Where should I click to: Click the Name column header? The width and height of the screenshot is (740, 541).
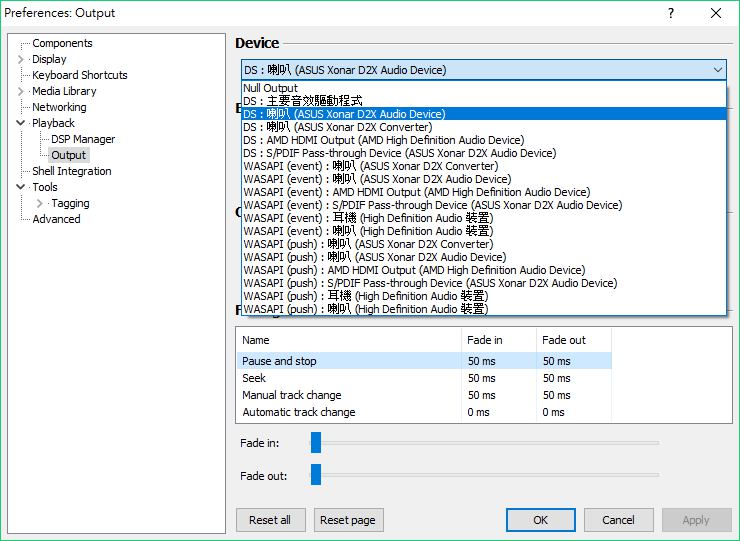click(348, 340)
